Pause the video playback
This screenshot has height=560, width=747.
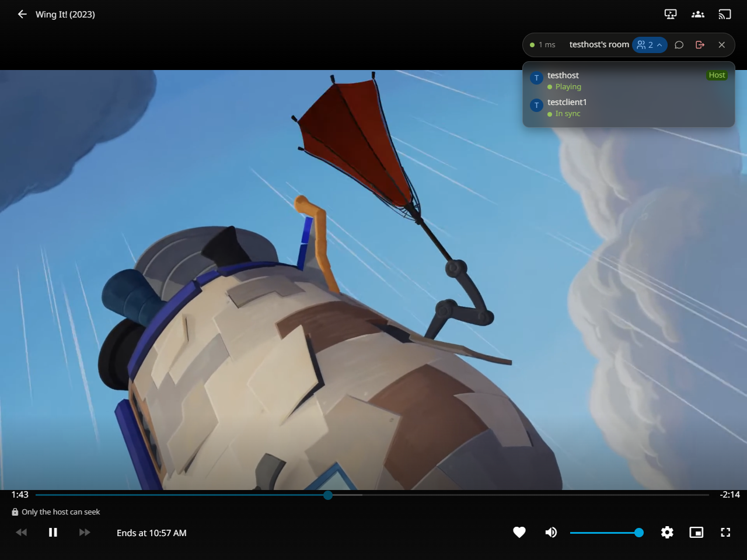click(x=53, y=532)
